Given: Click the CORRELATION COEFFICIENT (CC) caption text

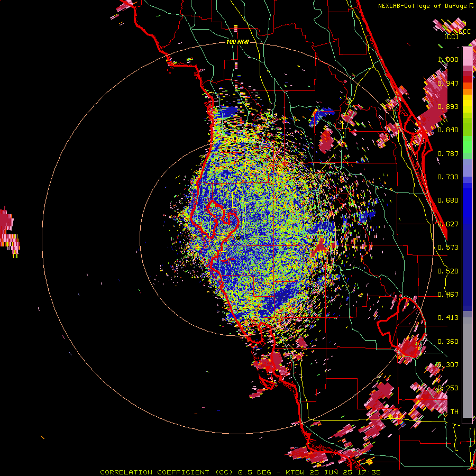Looking at the screenshot, I should coord(167,472).
